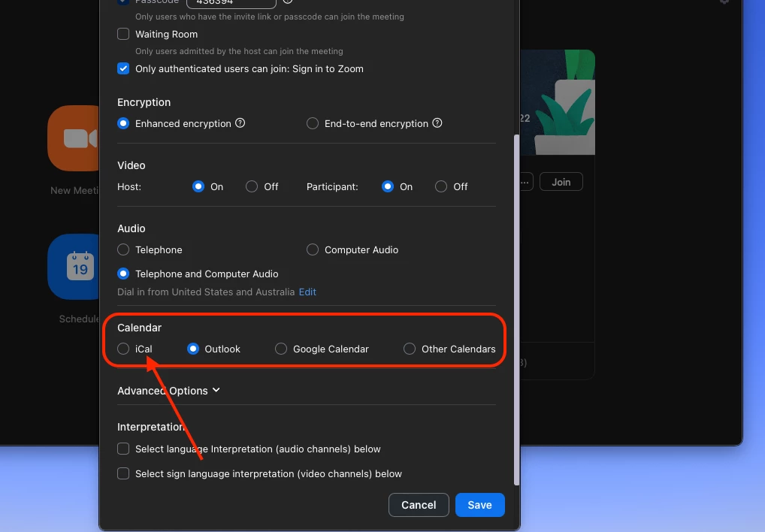Click the 'Participant:' label
Screen dimensions: 765x532
332,187
